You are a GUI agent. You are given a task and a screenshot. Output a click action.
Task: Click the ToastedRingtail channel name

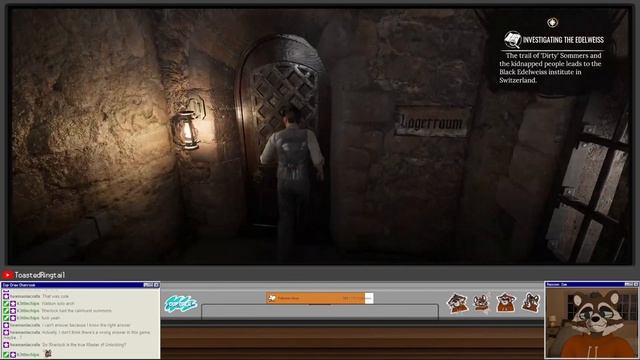(40, 275)
